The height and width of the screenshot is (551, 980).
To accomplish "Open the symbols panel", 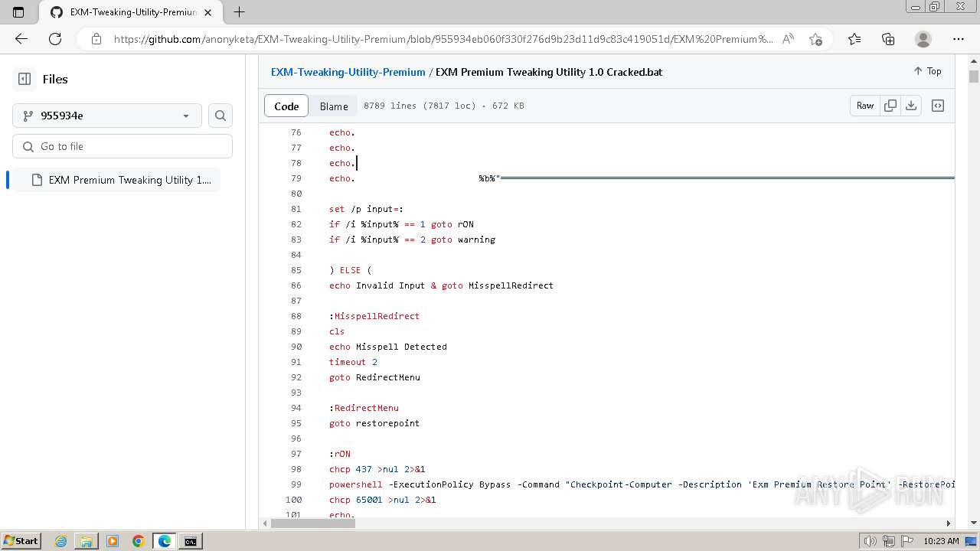I will [x=938, y=106].
